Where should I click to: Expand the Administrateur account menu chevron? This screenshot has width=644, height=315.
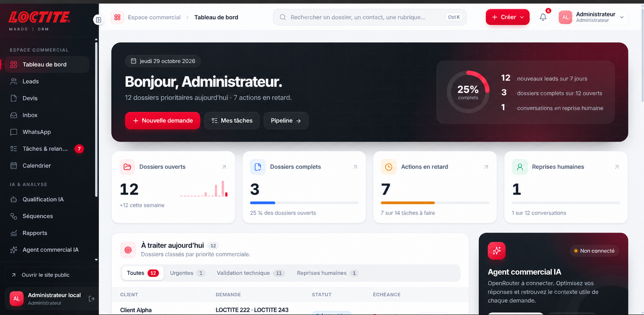point(622,17)
